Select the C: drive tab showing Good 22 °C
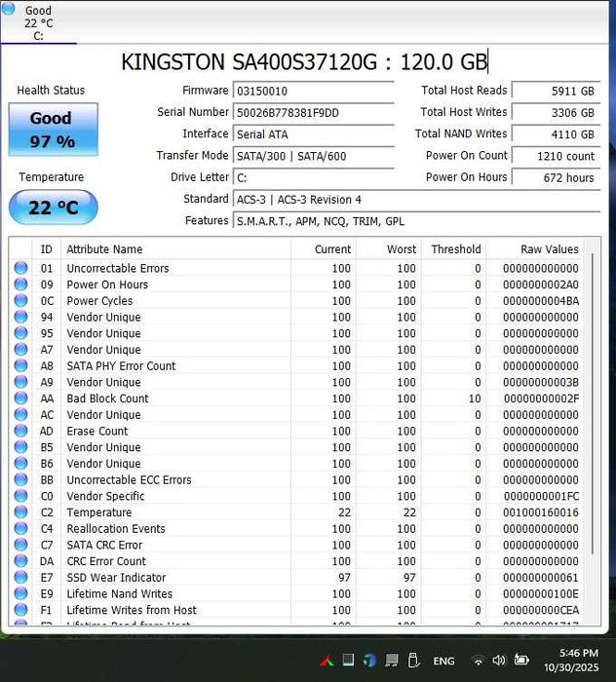Viewport: 616px width, 682px height. 39,22
